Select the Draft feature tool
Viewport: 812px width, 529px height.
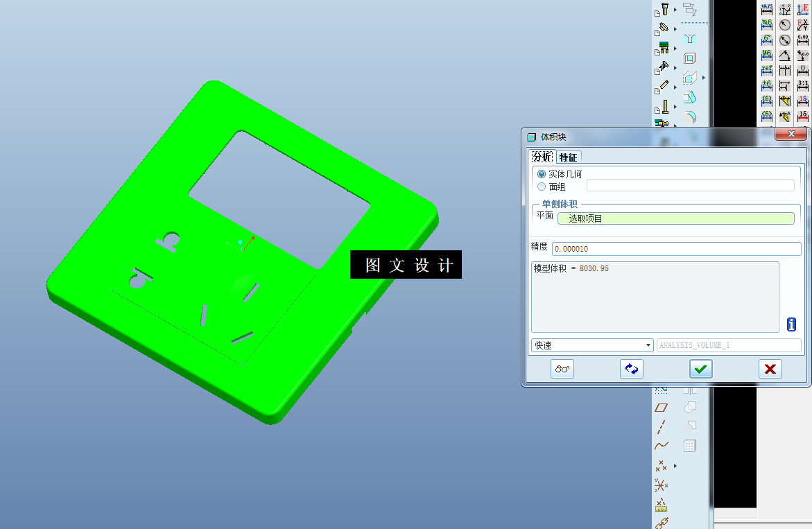[689, 97]
